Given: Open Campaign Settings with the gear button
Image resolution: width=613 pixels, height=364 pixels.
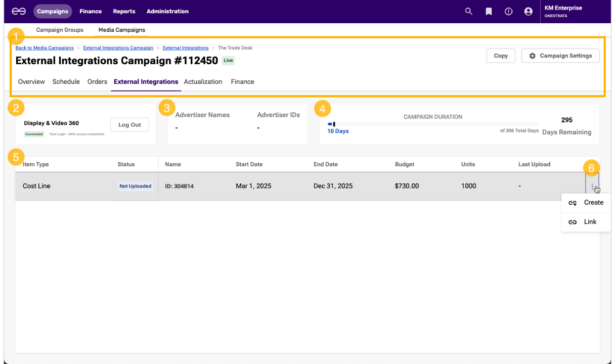Looking at the screenshot, I should point(560,56).
